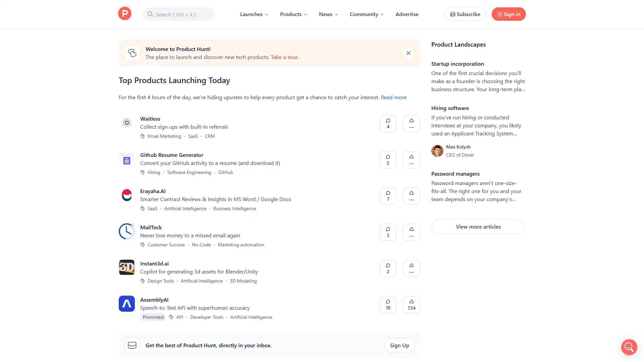644x362 pixels.
Task: Open the Github Resume Generator logo
Action: pyautogui.click(x=127, y=159)
